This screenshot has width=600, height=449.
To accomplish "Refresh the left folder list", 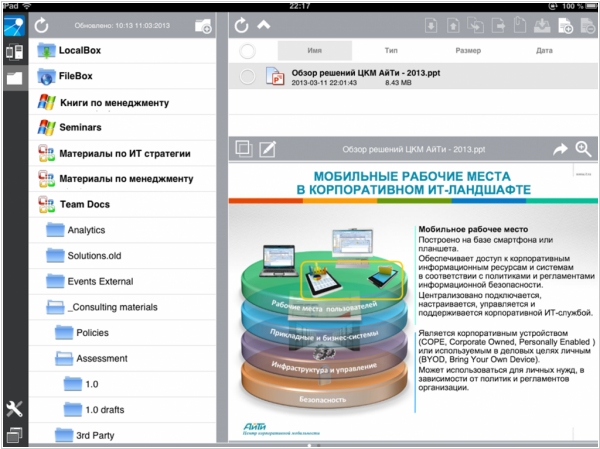I will 42,26.
